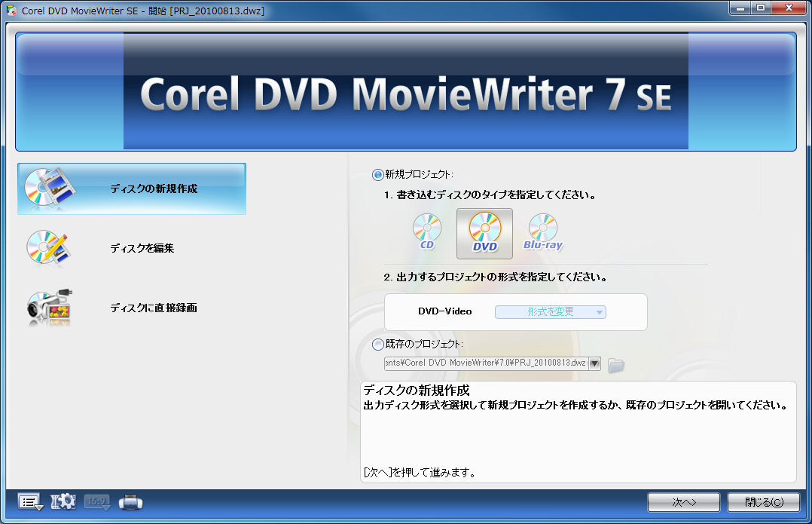The height and width of the screenshot is (524, 812).
Task: Browse for project with folder icon
Action: 615,365
